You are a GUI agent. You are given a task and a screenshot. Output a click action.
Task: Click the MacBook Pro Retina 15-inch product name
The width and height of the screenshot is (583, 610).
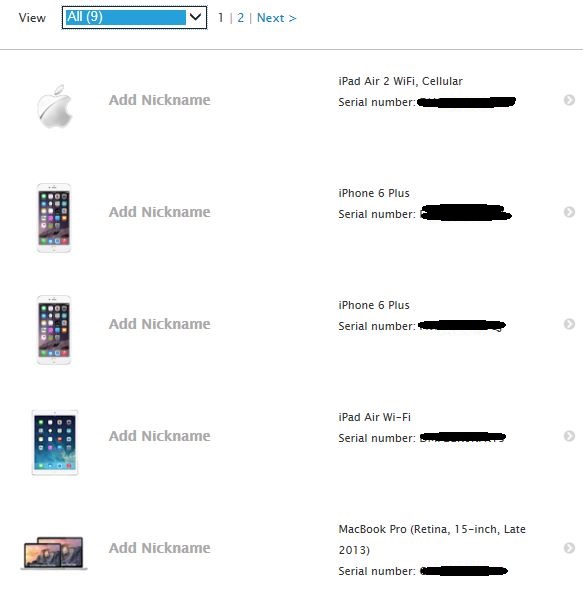point(432,539)
